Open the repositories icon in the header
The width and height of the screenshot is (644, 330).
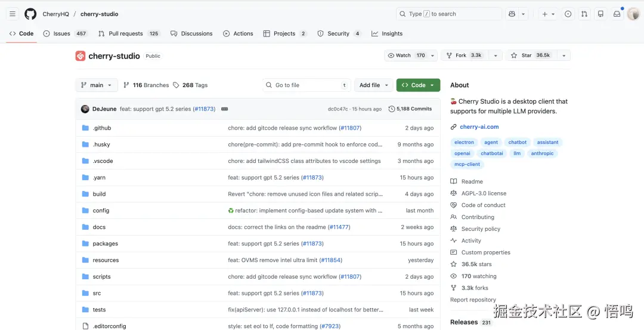(x=600, y=14)
